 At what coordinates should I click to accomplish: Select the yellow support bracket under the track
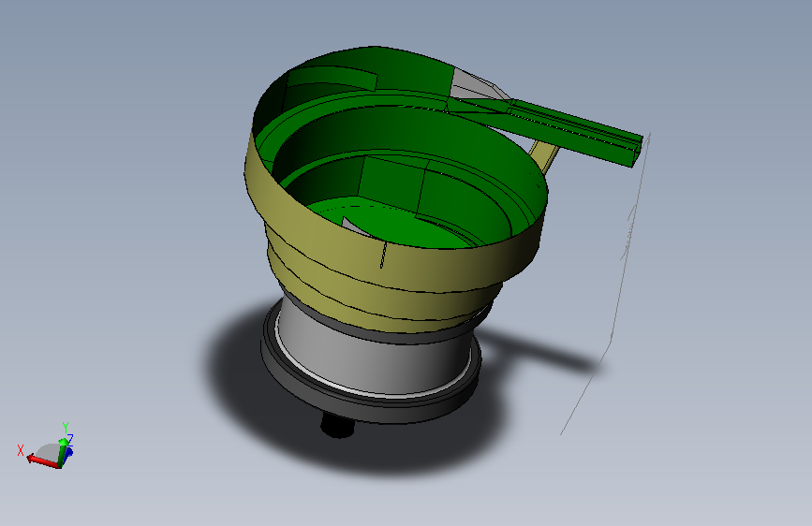[x=544, y=156]
